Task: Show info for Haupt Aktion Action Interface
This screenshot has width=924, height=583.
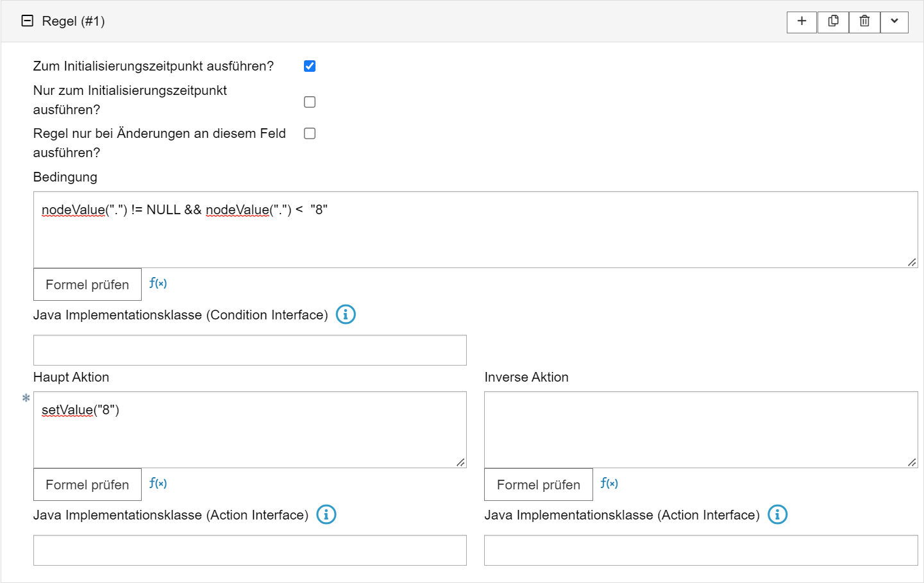Action: coord(326,514)
